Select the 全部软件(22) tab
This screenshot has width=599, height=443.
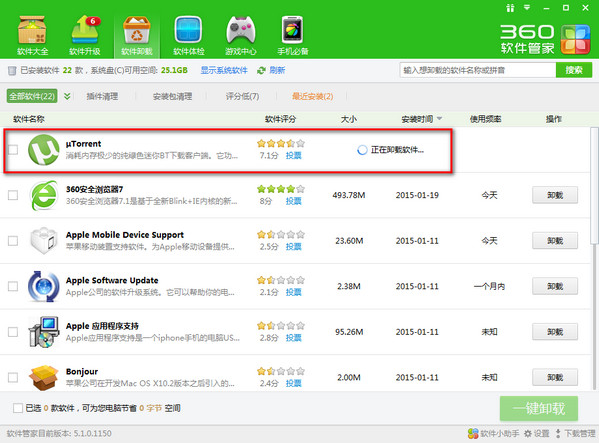pyautogui.click(x=32, y=96)
